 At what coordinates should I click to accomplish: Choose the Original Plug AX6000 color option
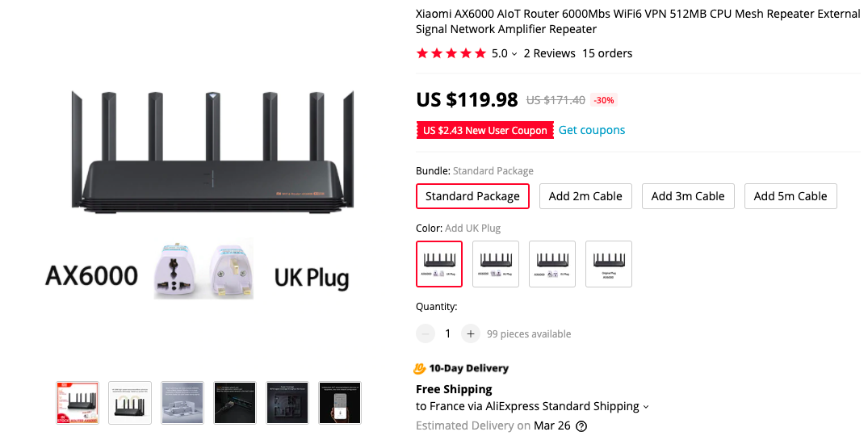(609, 264)
